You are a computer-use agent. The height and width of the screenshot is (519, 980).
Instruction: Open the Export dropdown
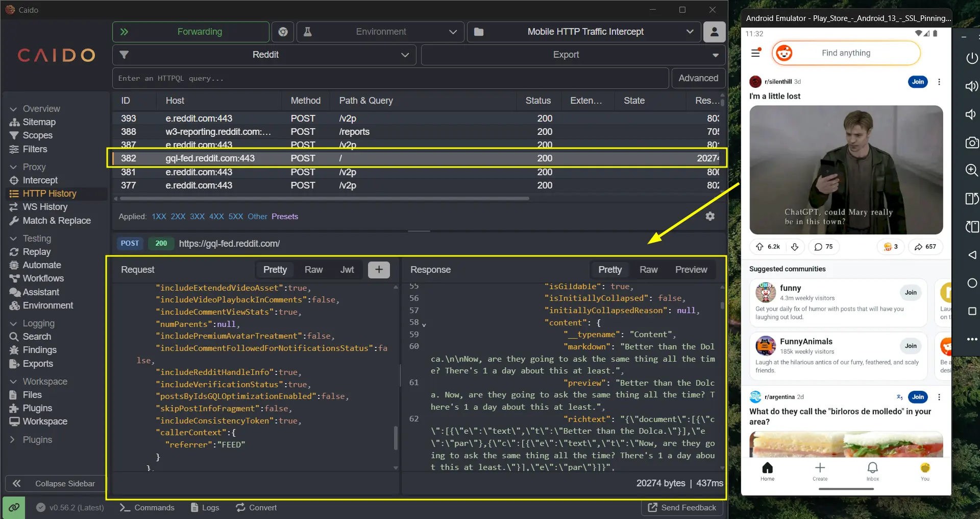(573, 55)
